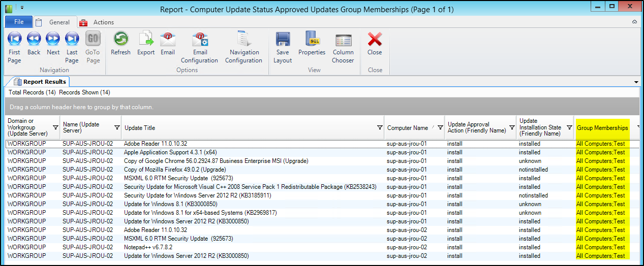Filter the Domain or Workgroup column

(55, 127)
